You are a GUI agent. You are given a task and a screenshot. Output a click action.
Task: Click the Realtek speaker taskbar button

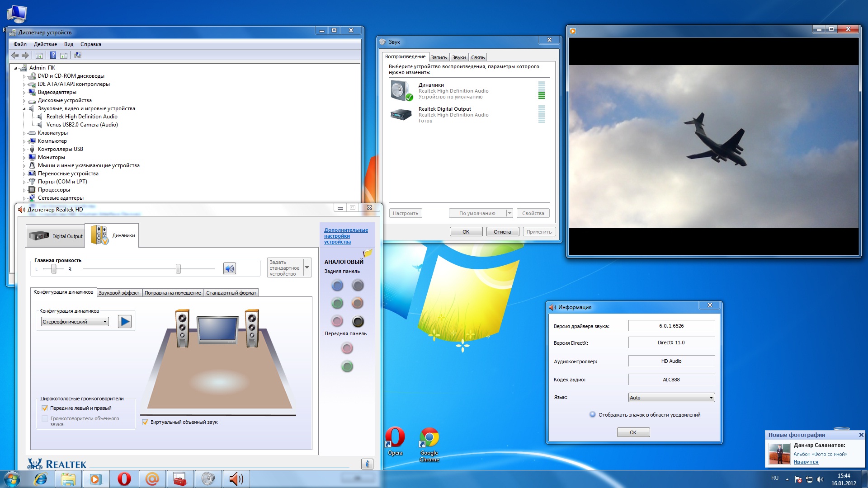point(236,479)
